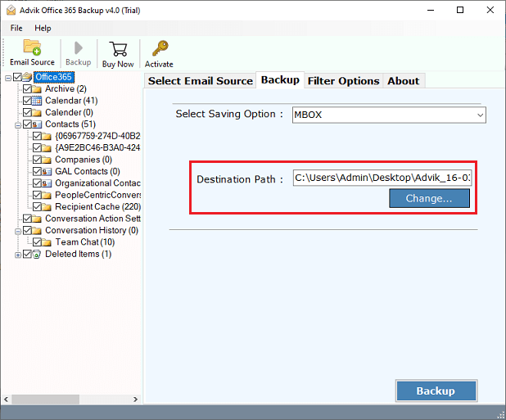The height and width of the screenshot is (420, 506).
Task: Click the Conversation History folder icon
Action: [37, 231]
